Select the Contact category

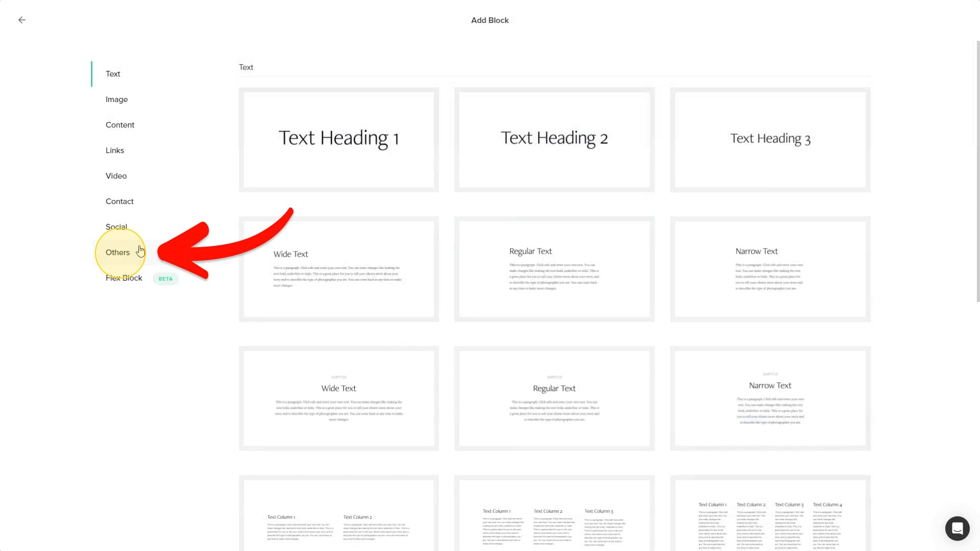coord(119,202)
